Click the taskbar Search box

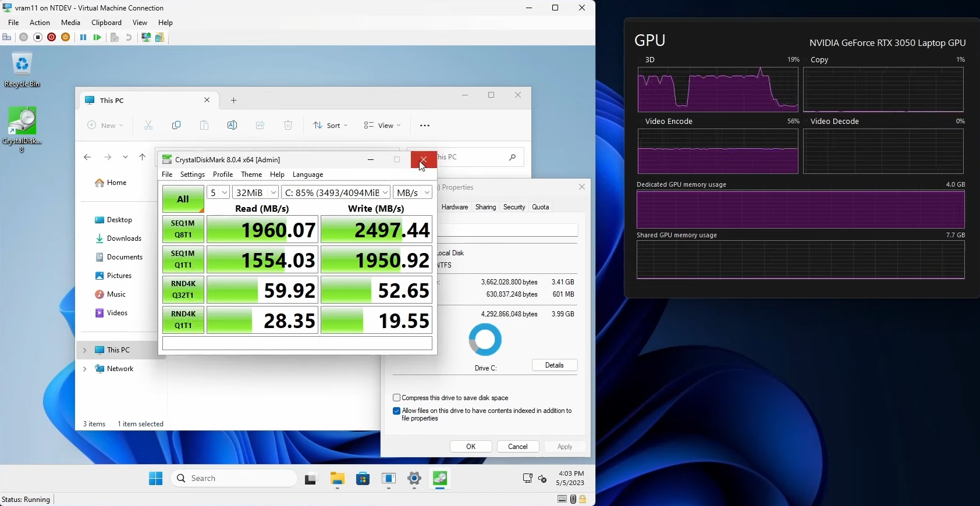pos(234,478)
